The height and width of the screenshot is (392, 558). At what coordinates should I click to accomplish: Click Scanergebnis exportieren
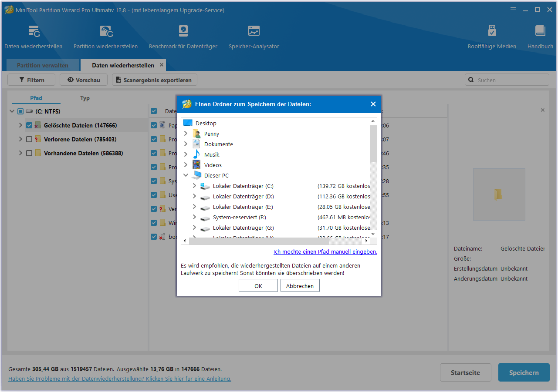point(155,80)
